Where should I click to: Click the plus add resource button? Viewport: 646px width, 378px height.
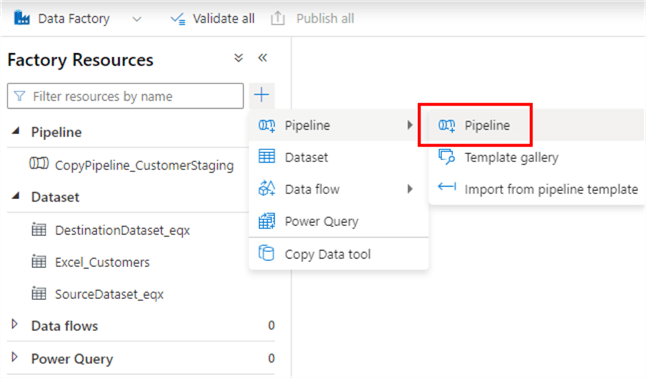point(262,95)
